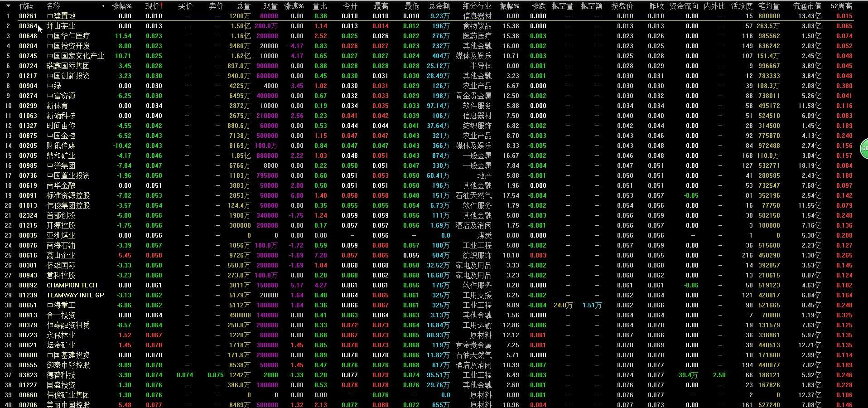
Task: Sort by the 抛空额 column header
Action: tap(591, 6)
